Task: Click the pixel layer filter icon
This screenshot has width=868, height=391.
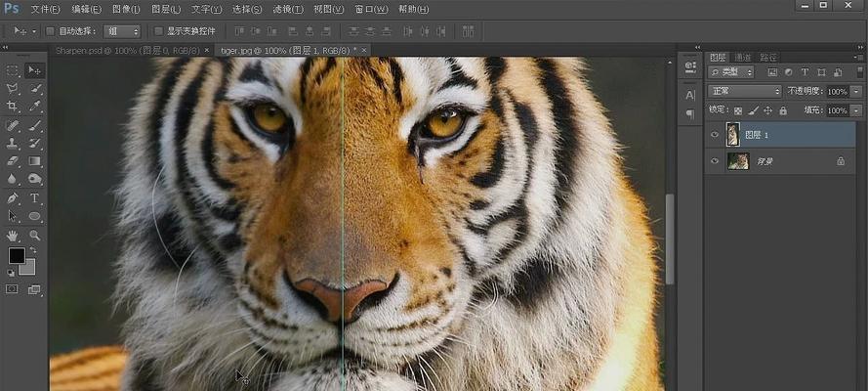Action: [772, 72]
